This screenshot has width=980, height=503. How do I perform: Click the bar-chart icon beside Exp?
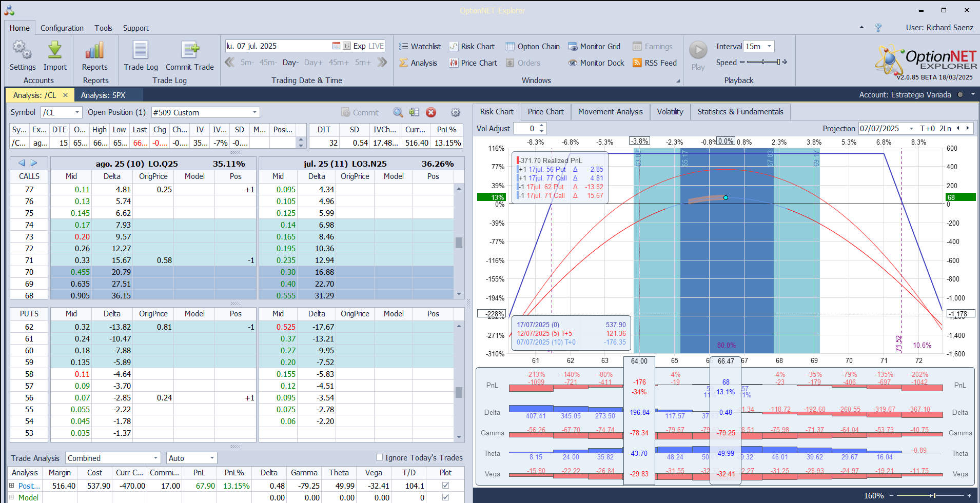347,46
